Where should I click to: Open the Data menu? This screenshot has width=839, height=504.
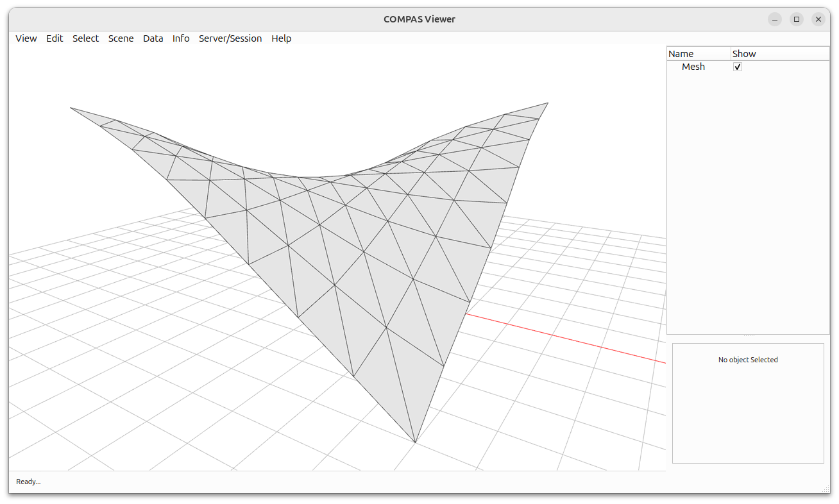point(153,38)
